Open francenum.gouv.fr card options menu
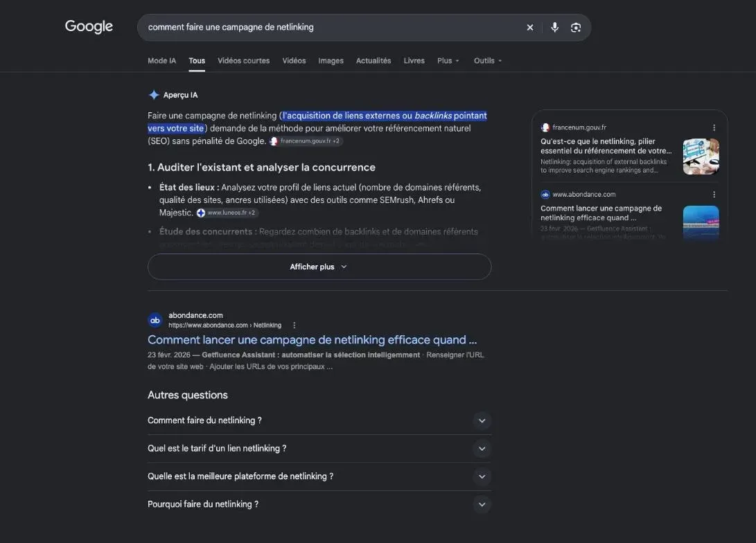756x543 pixels. point(714,127)
